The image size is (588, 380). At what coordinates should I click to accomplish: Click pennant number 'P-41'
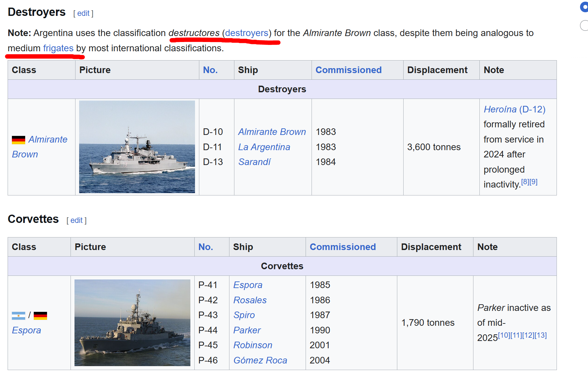click(x=208, y=285)
